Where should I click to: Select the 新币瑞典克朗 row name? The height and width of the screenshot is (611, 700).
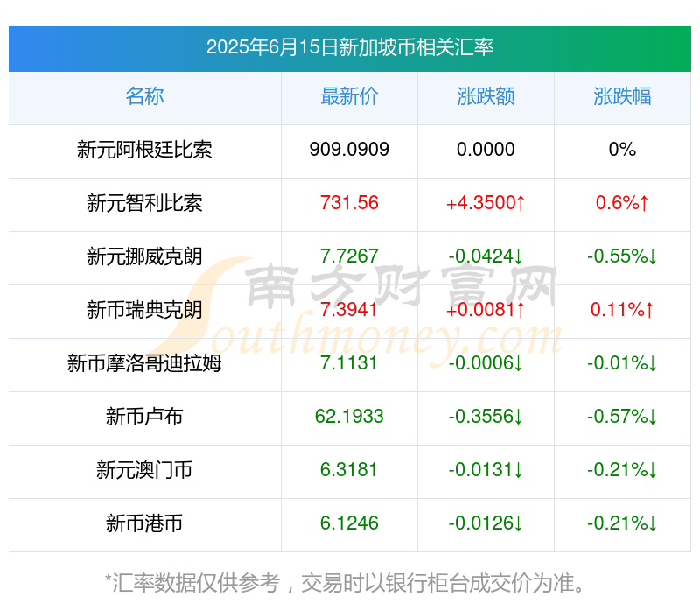coord(144,310)
